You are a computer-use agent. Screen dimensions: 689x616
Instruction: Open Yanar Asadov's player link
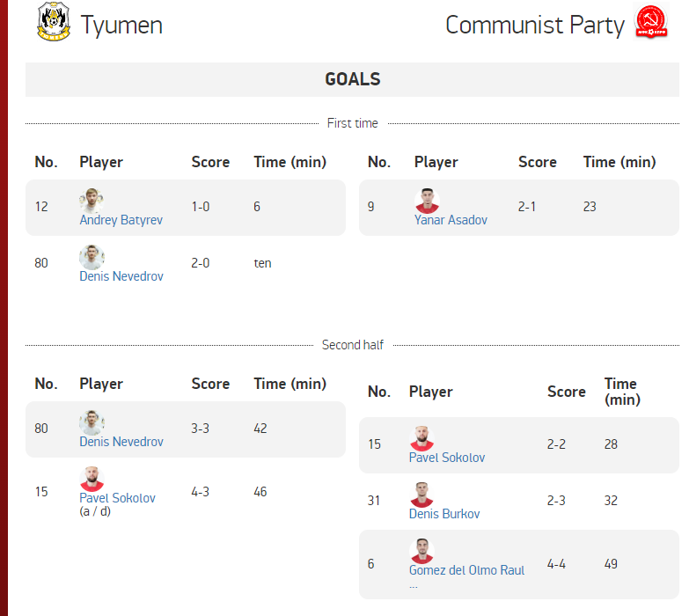click(451, 220)
